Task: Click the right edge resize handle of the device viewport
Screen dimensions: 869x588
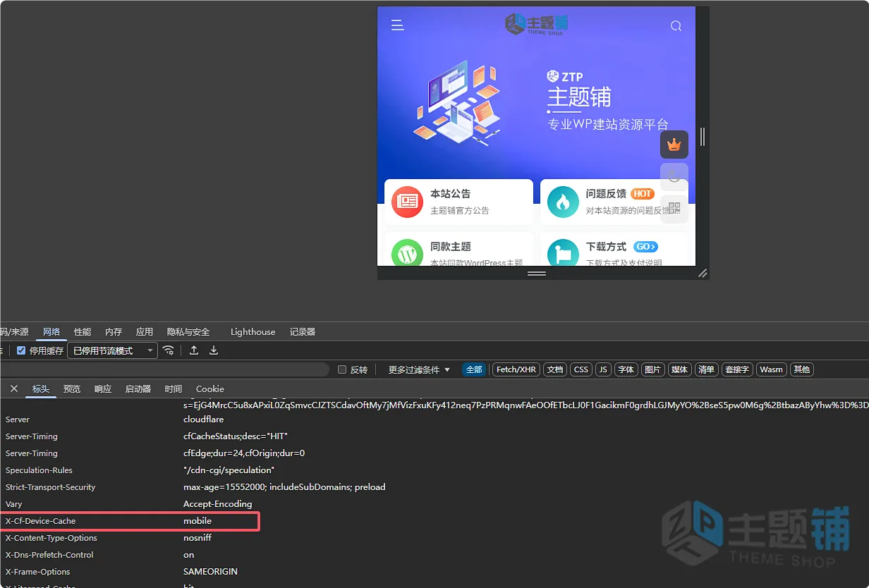Action: (x=703, y=136)
